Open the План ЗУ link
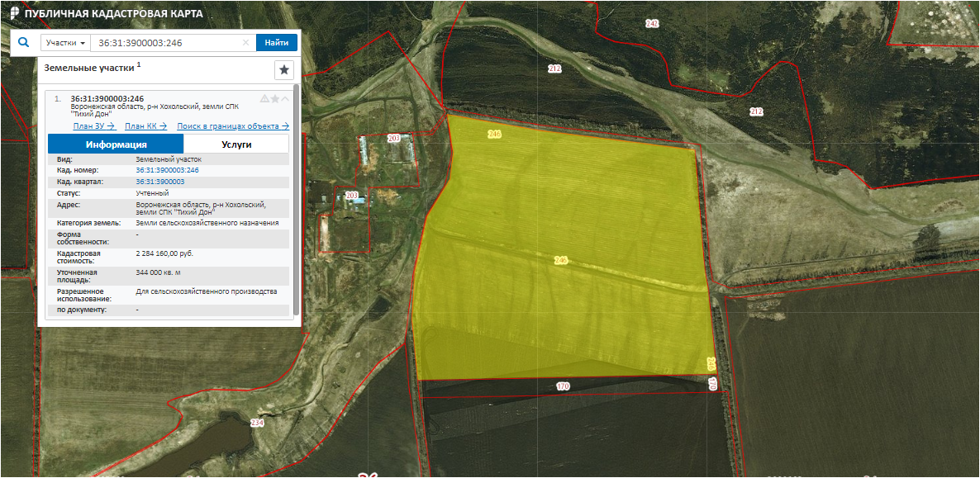This screenshot has width=980, height=478. pos(93,126)
